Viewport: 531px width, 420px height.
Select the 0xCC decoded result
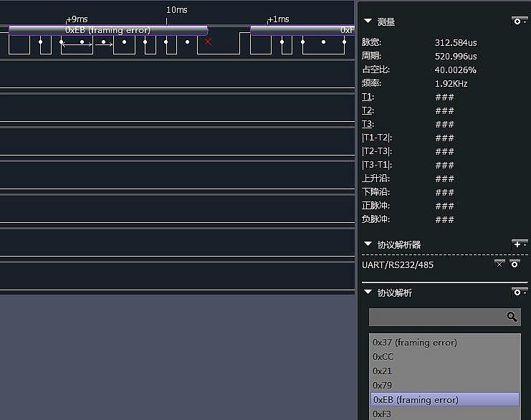click(383, 357)
